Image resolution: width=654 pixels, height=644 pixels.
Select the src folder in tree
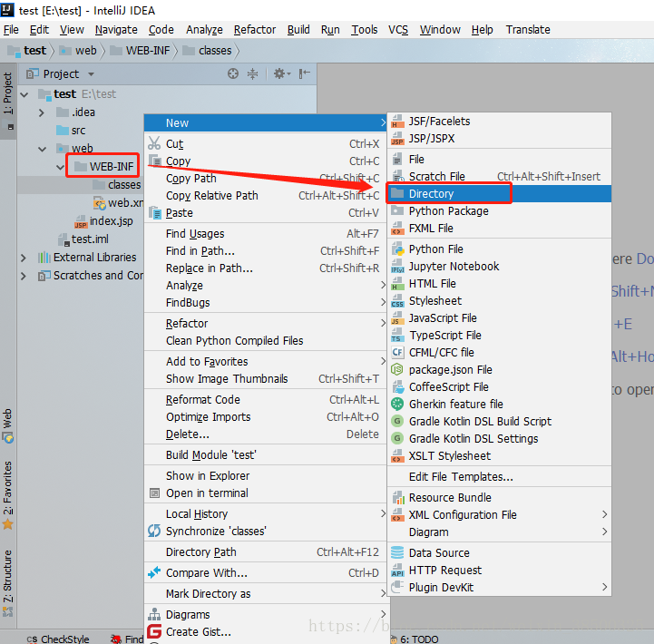71,131
